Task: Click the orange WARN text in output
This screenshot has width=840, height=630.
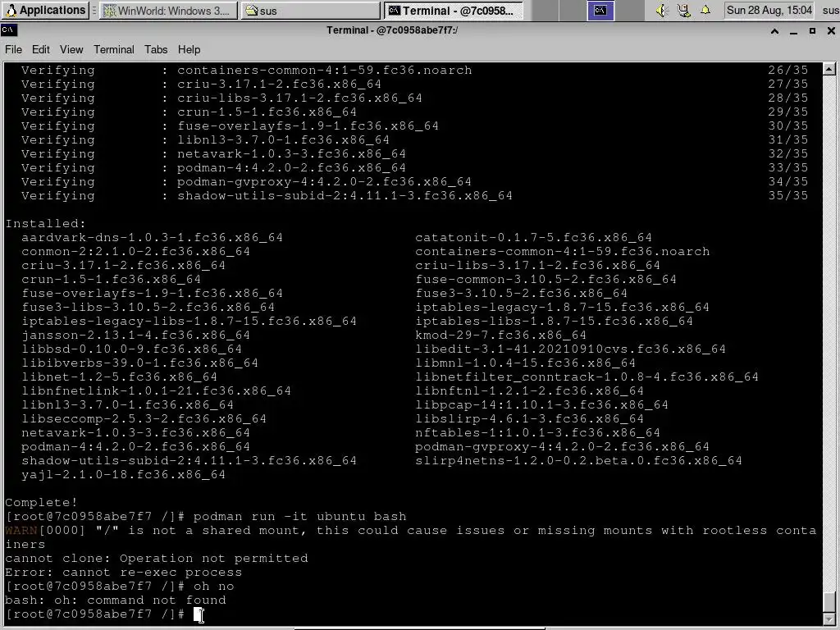Action: tap(21, 531)
